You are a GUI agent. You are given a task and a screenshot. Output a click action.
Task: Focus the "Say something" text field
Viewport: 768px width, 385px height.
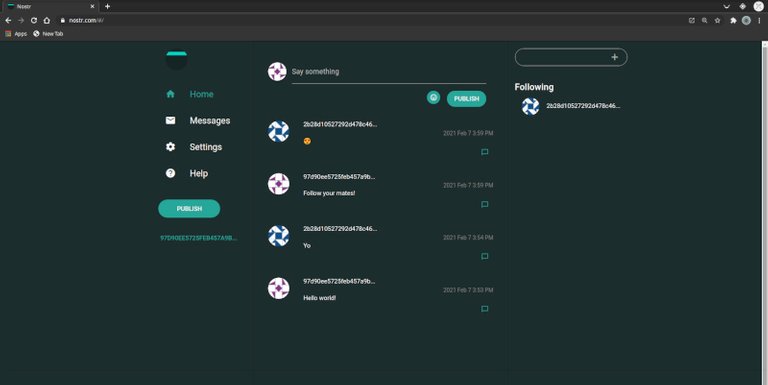pos(389,72)
